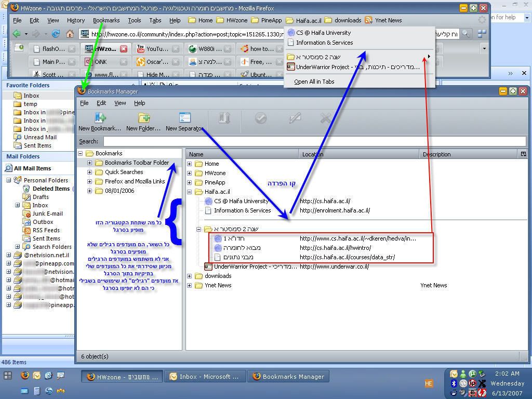The width and height of the screenshot is (532, 399).
Task: Open the PineApp bookmark folder in Firefox toolbar
Action: coord(267,20)
